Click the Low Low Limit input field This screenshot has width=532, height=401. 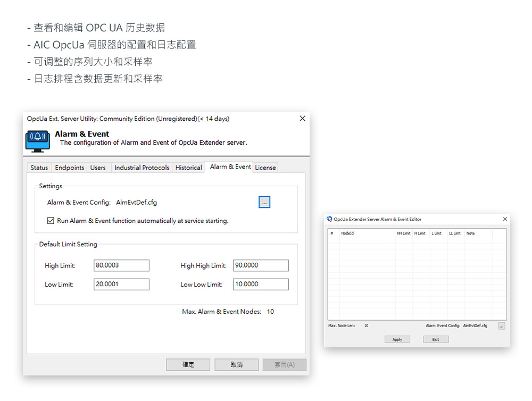click(261, 285)
